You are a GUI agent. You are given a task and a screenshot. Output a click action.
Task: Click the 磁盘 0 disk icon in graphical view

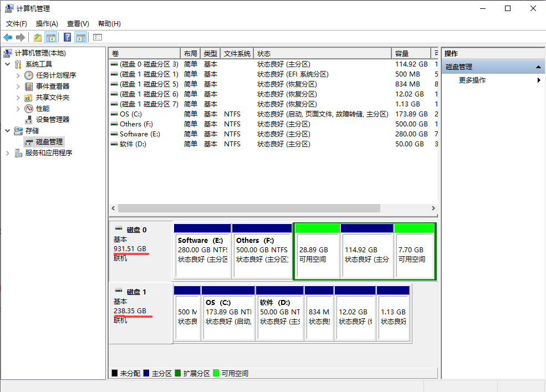(119, 228)
